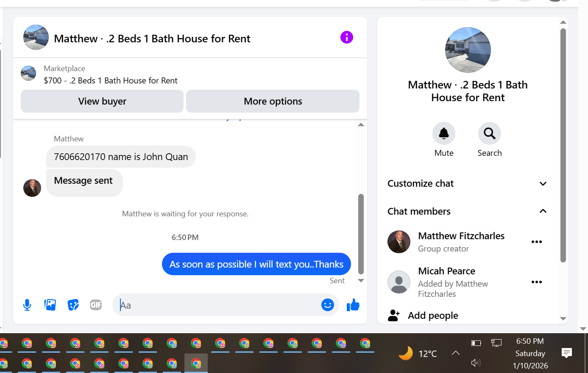Open the sticker picker icon
The height and width of the screenshot is (373, 588).
point(73,305)
